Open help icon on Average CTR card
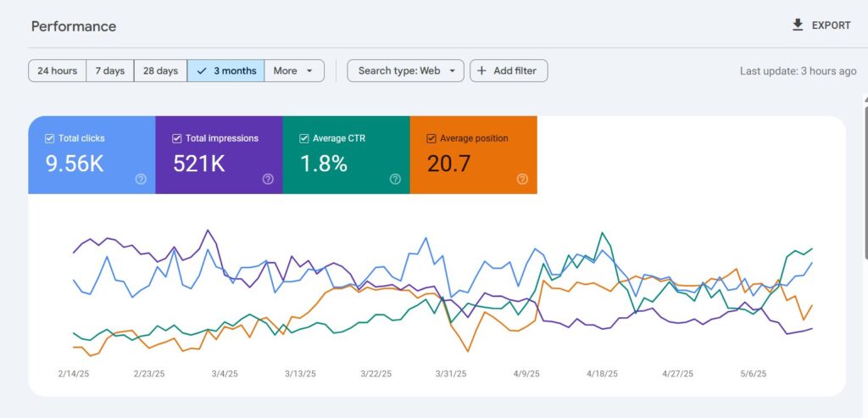 pyautogui.click(x=395, y=179)
